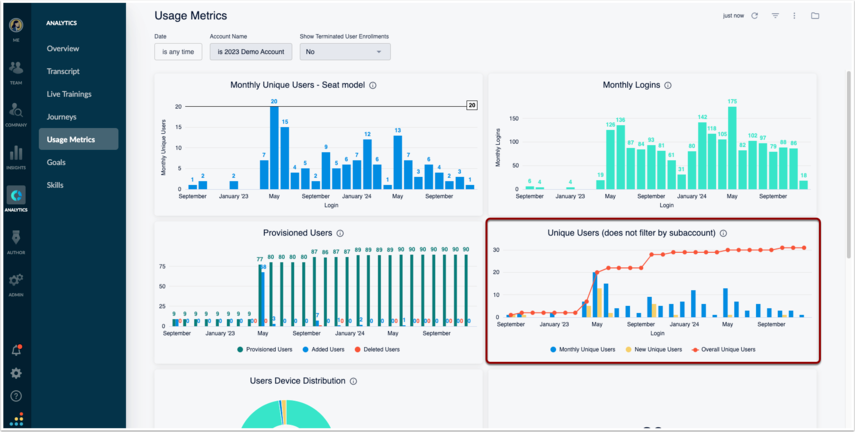Open the Team section icon
The width and height of the screenshot is (855, 432).
click(16, 68)
